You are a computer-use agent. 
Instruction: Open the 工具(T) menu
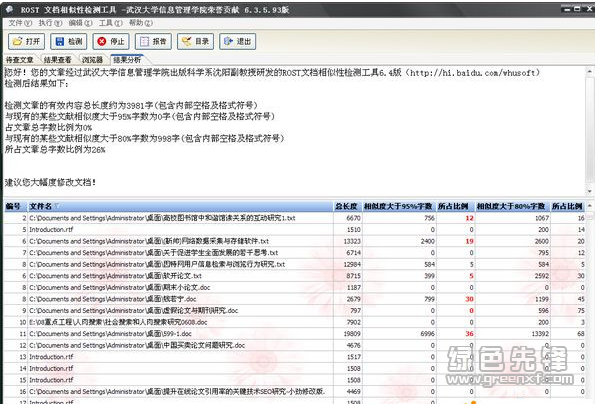(110, 23)
